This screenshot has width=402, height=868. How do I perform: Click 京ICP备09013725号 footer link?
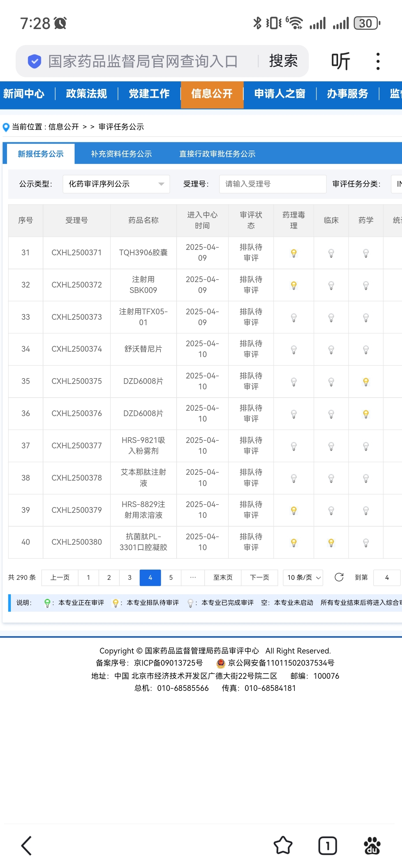168,663
